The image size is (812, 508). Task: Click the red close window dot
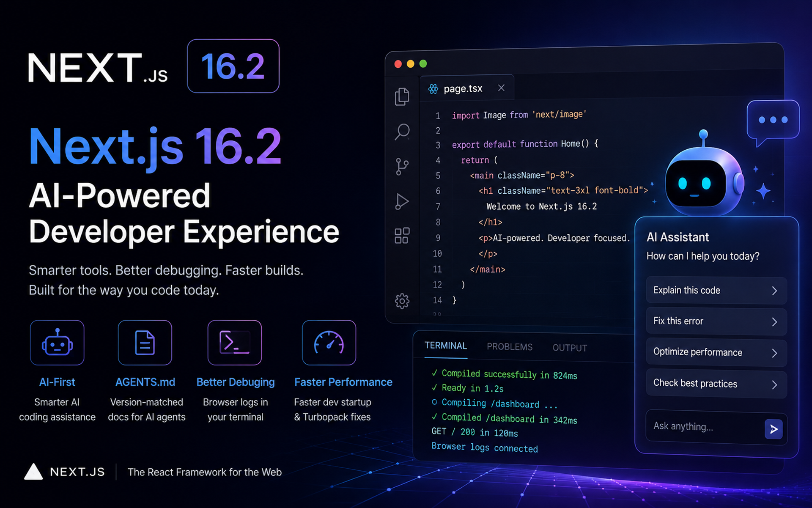point(398,64)
